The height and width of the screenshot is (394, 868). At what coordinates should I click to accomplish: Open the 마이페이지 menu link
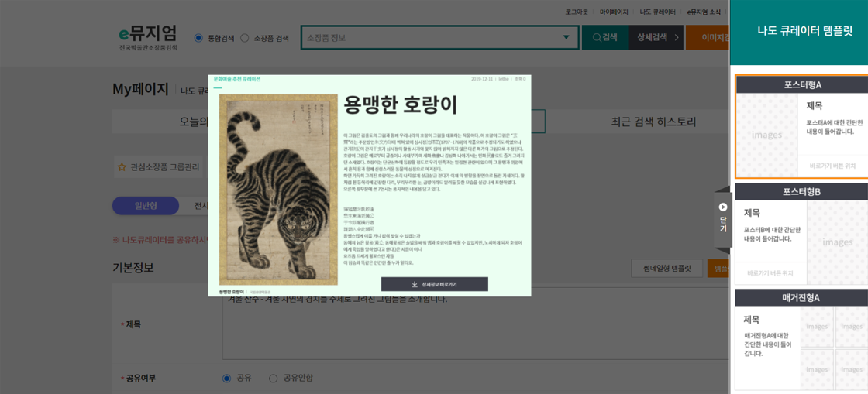pyautogui.click(x=614, y=11)
